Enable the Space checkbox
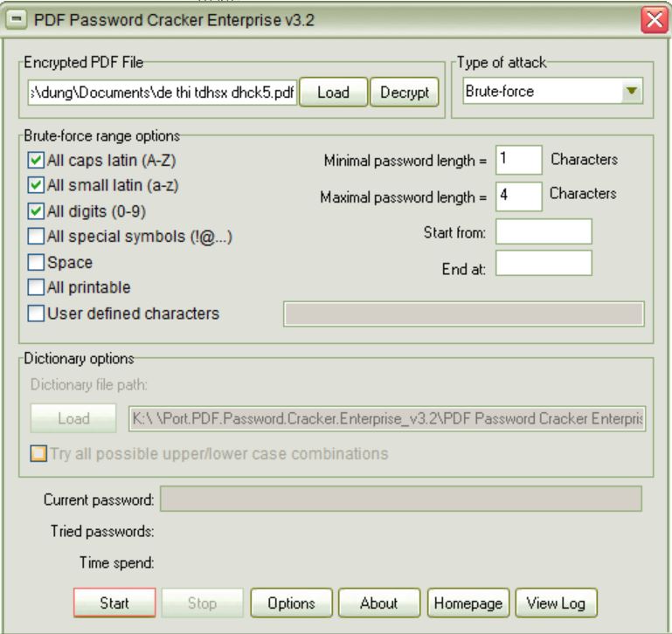This screenshot has width=672, height=634. pyautogui.click(x=36, y=262)
